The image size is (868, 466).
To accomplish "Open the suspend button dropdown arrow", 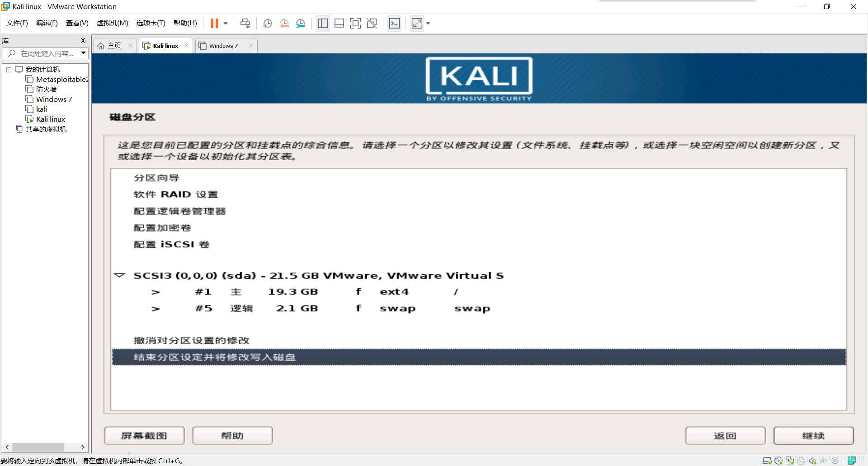I will pyautogui.click(x=225, y=23).
